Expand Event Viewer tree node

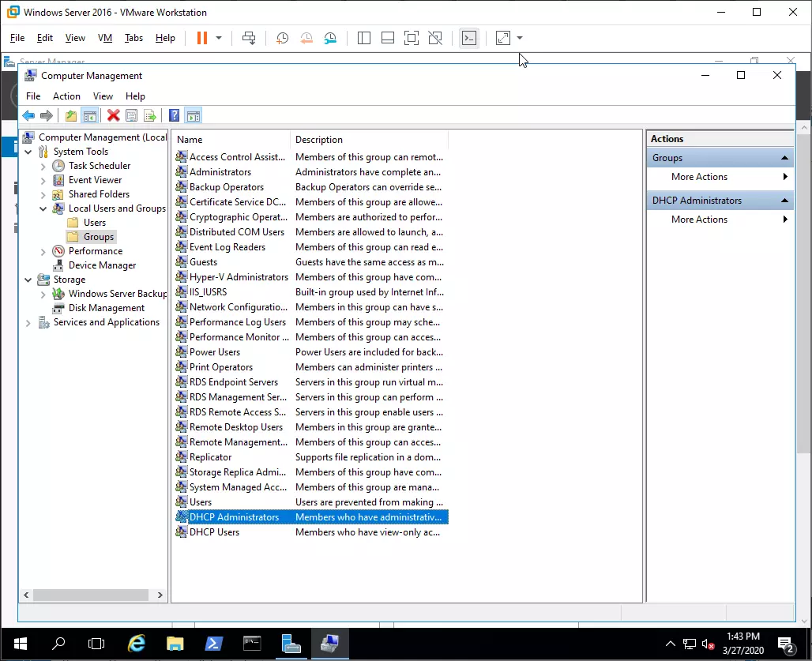(x=43, y=181)
